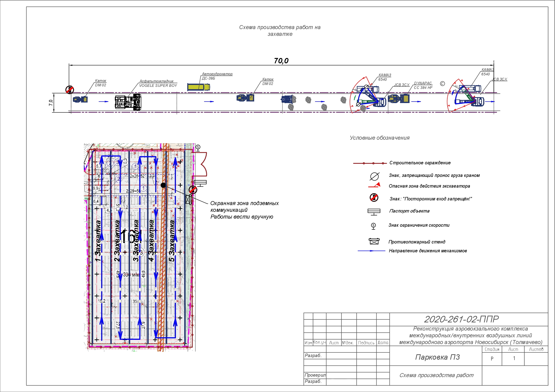
Task: Click the '1 Захватка' label on plan
Action: coord(98,241)
